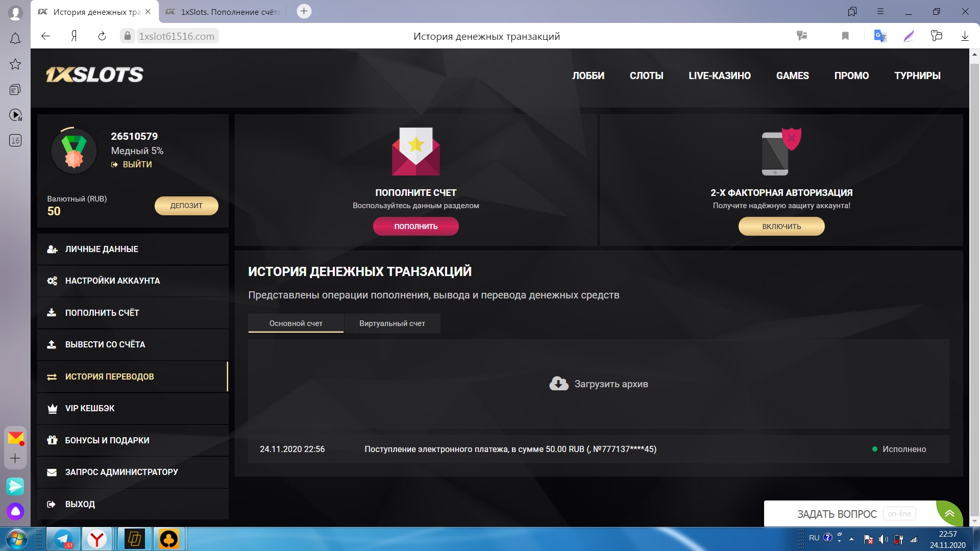Viewport: 980px width, 551px height.
Task: Click the download archive cloud icon
Action: (x=558, y=384)
